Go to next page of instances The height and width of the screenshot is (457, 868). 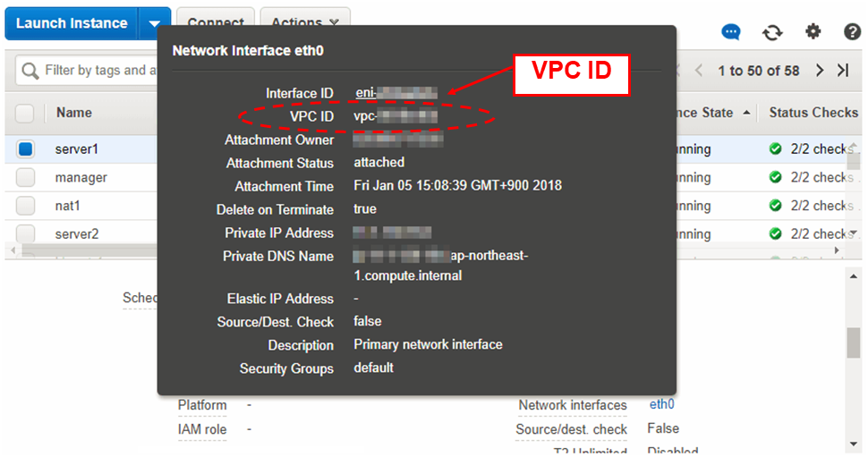pos(819,71)
